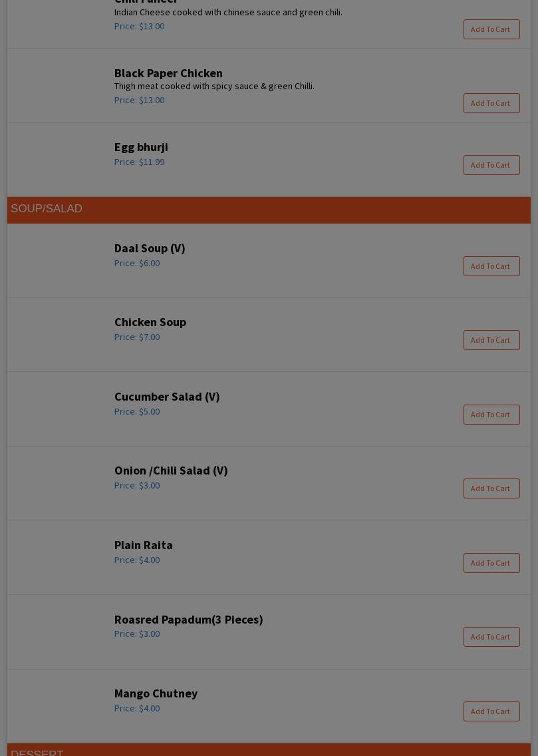Add Egg bhurji to cart
The width and height of the screenshot is (538, 756).
491,165
